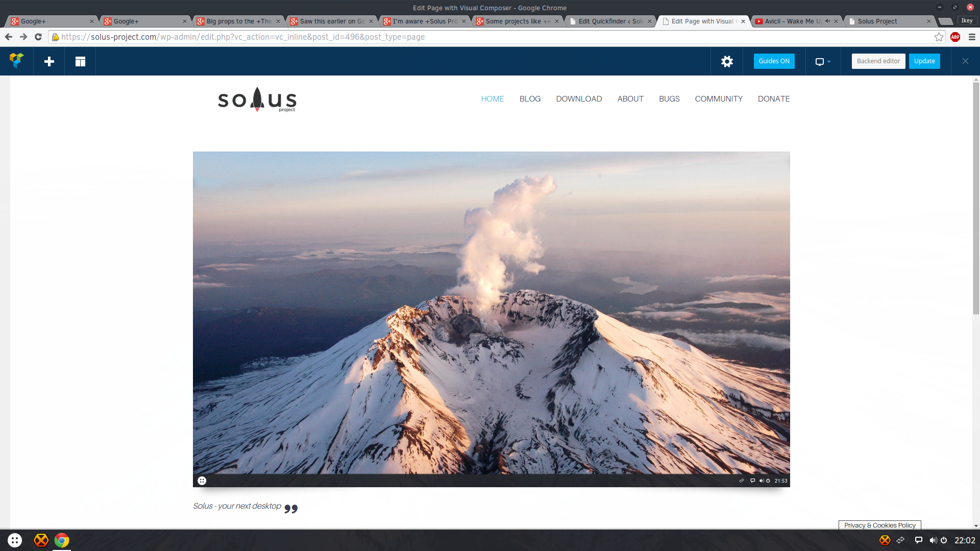Switch to Edit Quickfinder tab

[x=610, y=21]
